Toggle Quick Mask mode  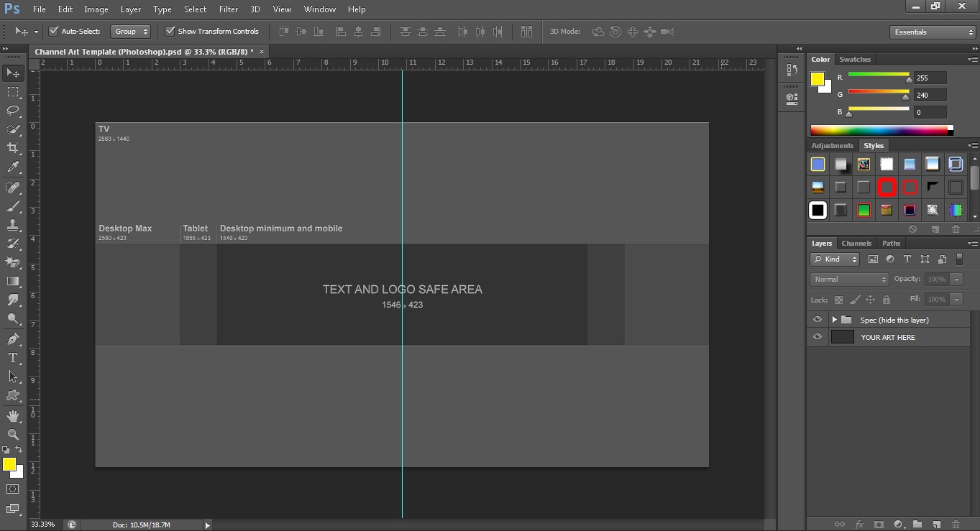[x=13, y=489]
